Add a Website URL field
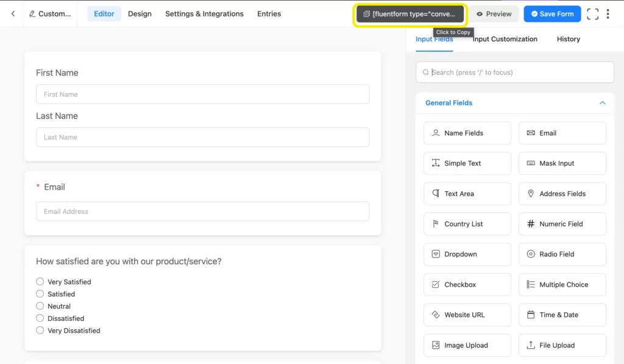The image size is (624, 364). pyautogui.click(x=467, y=315)
